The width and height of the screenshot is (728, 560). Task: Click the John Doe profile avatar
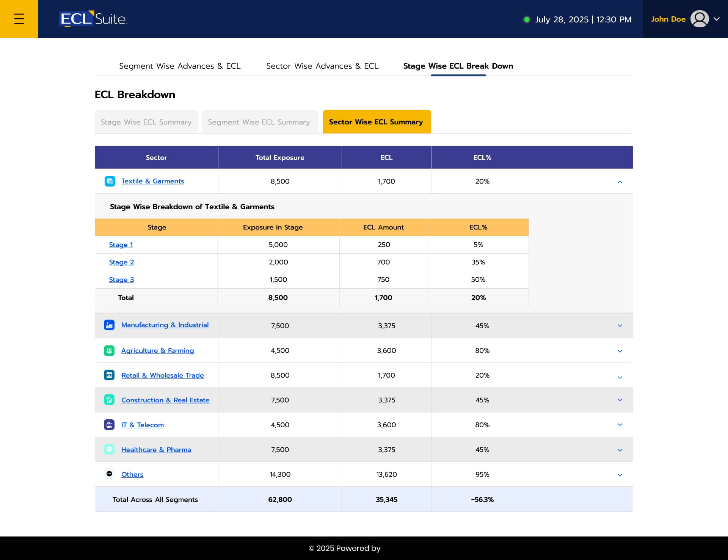[699, 19]
